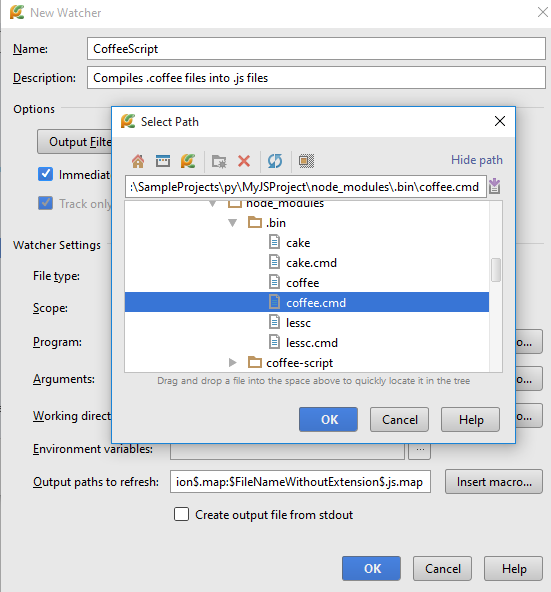The width and height of the screenshot is (551, 592).
Task: Expand the coffee-script folder
Action: [x=233, y=362]
